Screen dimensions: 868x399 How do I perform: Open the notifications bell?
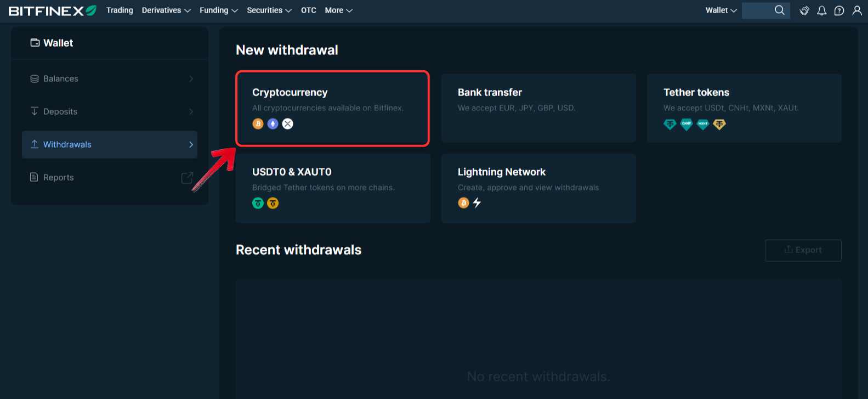point(821,10)
